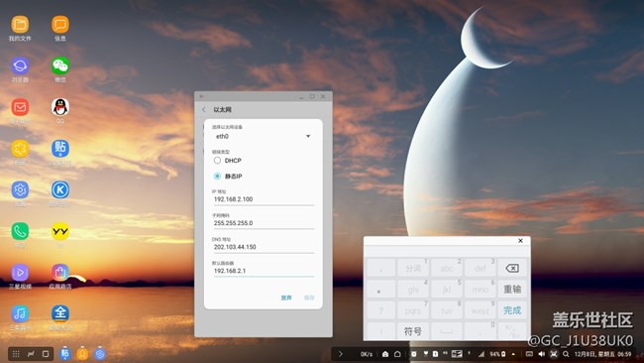Click the blue cancel button in dialog
Screen dimensions: 644x363
click(x=286, y=298)
